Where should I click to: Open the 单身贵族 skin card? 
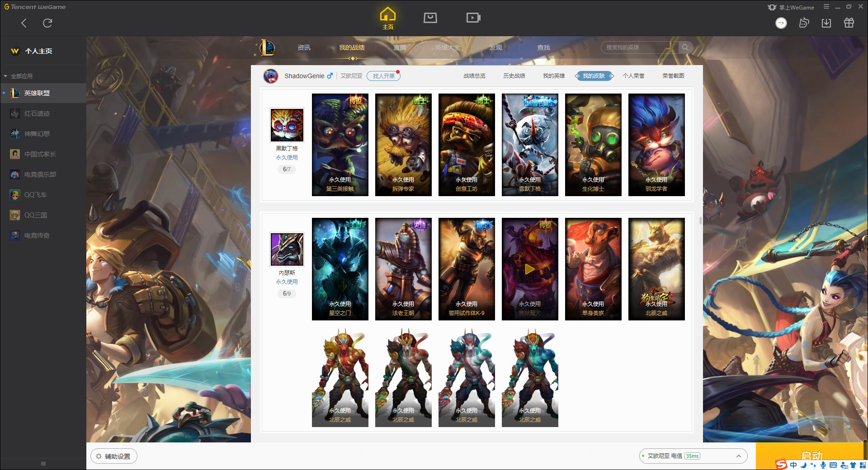[x=593, y=269]
